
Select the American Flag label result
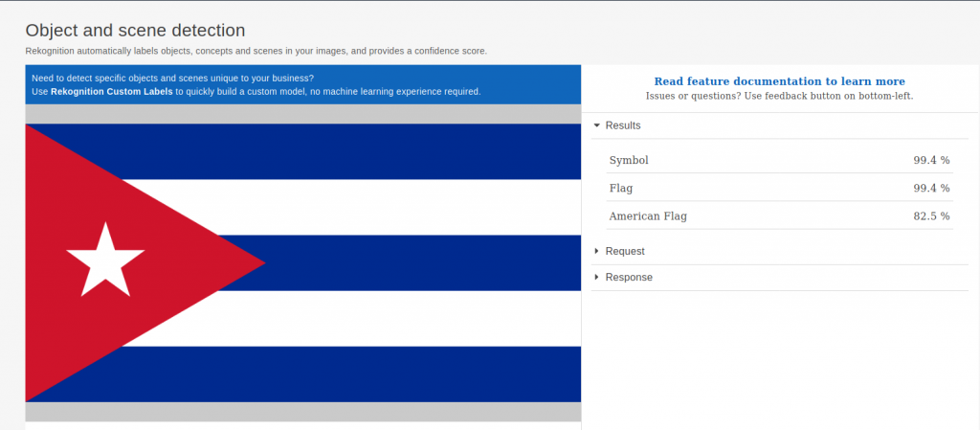point(779,216)
